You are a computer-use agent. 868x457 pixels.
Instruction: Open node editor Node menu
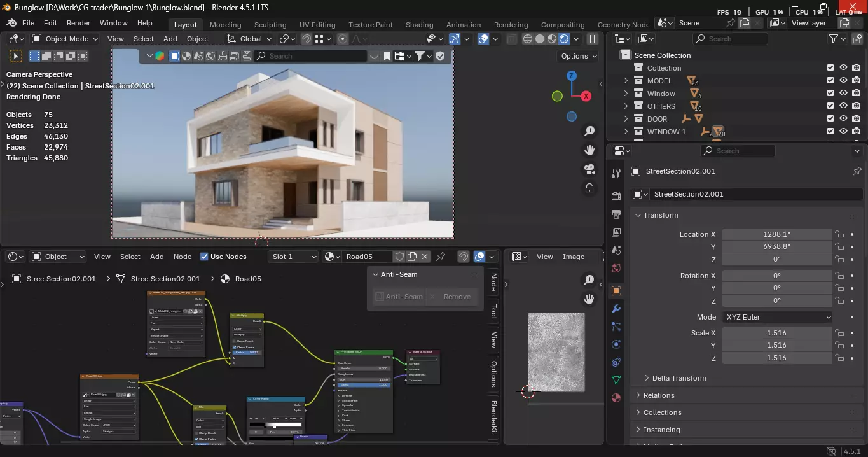click(183, 257)
